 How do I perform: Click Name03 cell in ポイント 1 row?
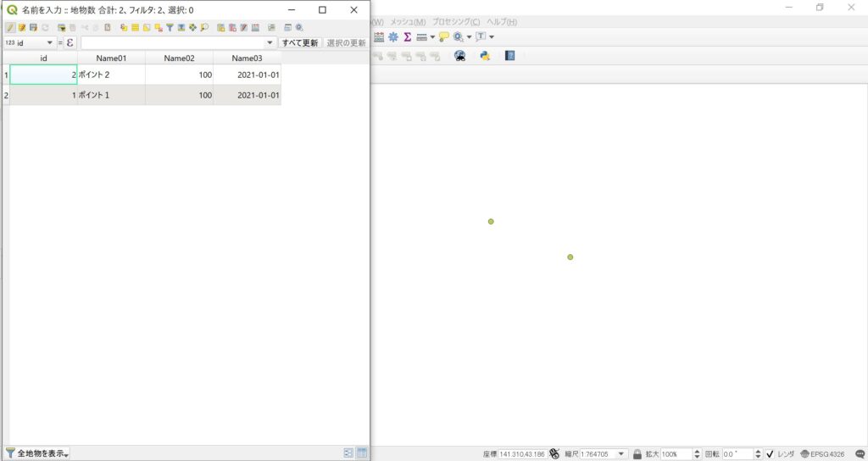point(247,95)
